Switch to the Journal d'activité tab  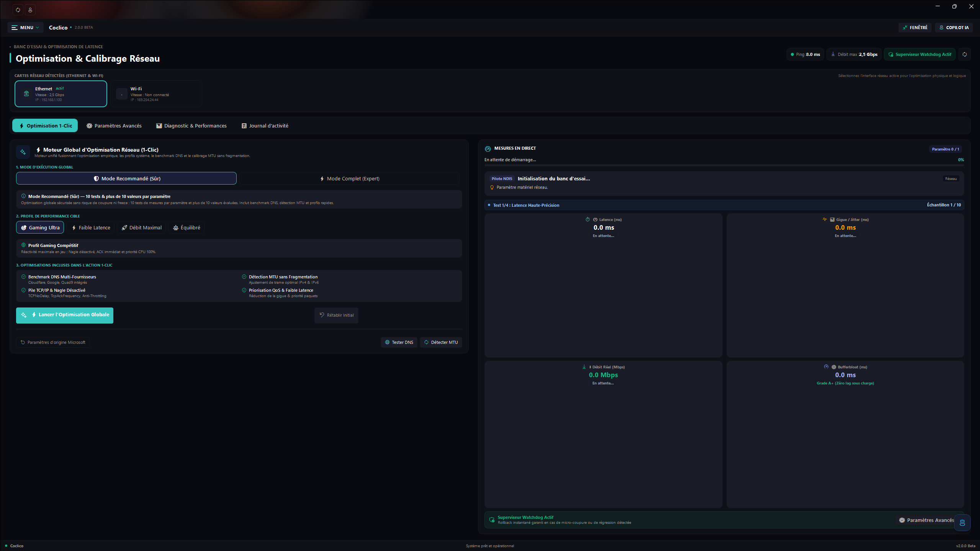(265, 126)
